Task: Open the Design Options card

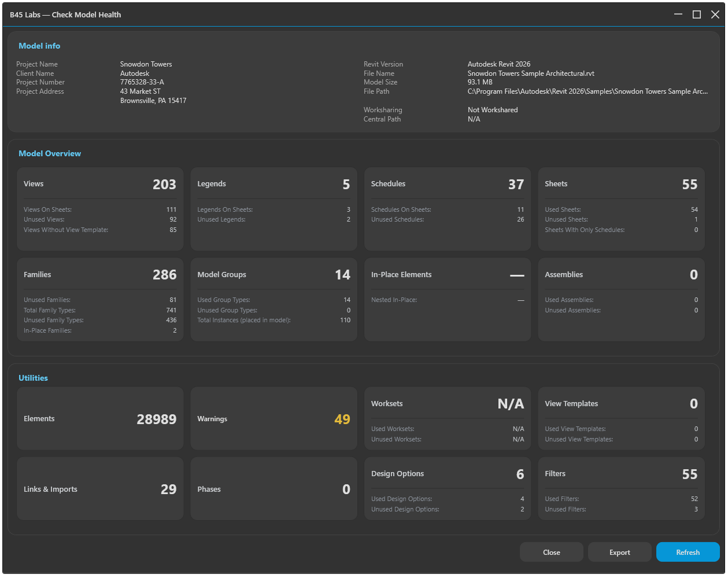Action: coord(448,488)
